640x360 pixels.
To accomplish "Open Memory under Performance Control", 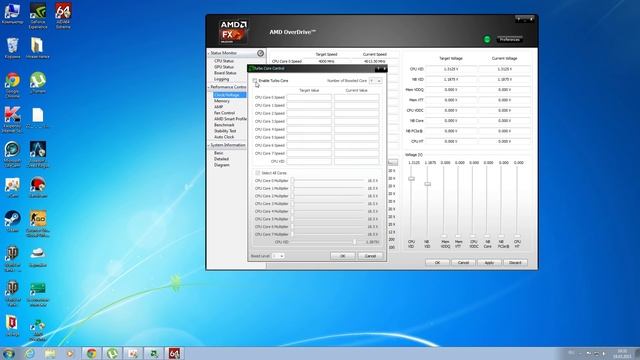I will 222,101.
